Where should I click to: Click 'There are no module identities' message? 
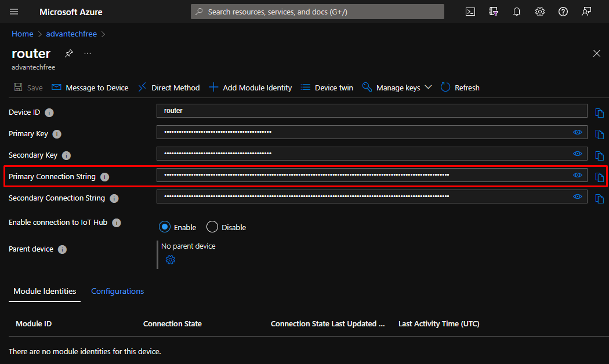point(85,352)
